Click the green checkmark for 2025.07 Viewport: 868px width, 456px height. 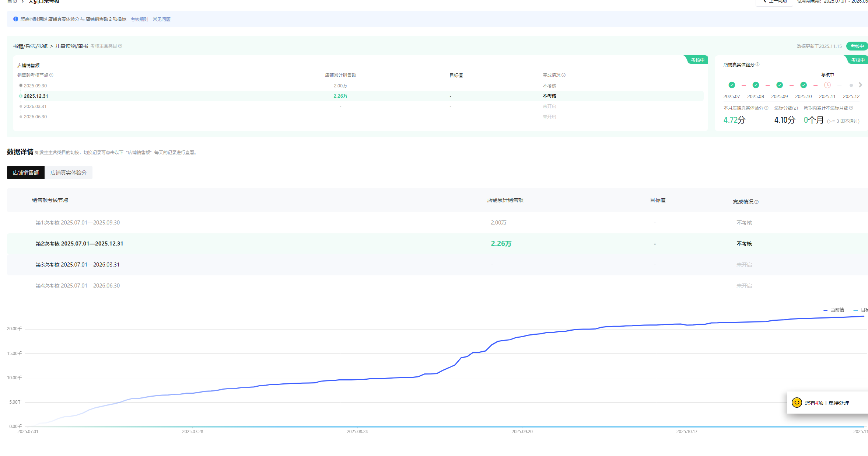coord(732,85)
